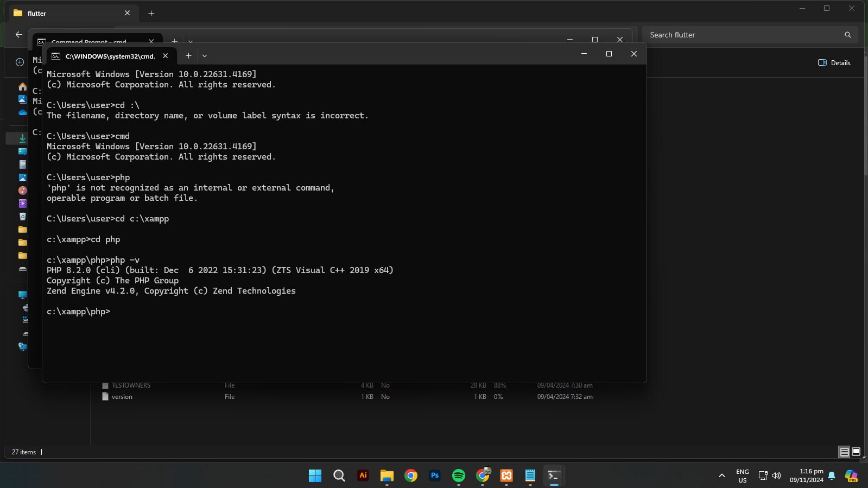
Task: Open the clock showing 1:16 pm
Action: click(807, 476)
